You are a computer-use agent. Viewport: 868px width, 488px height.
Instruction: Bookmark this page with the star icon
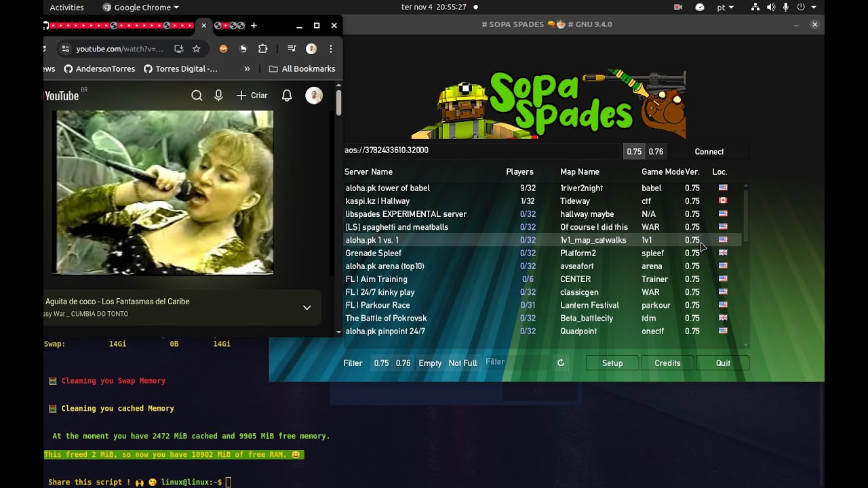click(197, 49)
